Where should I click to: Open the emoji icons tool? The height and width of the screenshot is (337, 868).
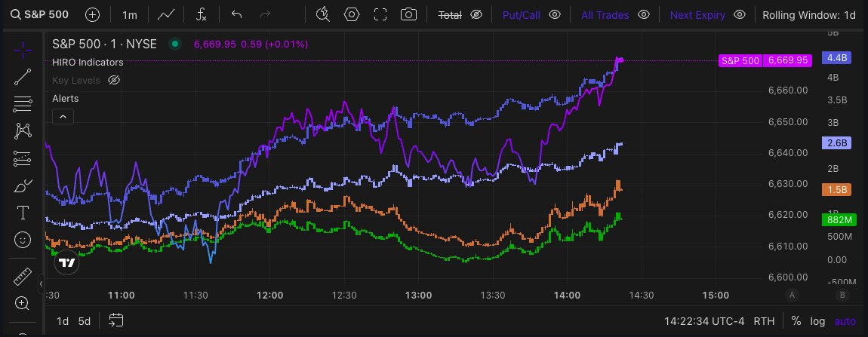23,240
